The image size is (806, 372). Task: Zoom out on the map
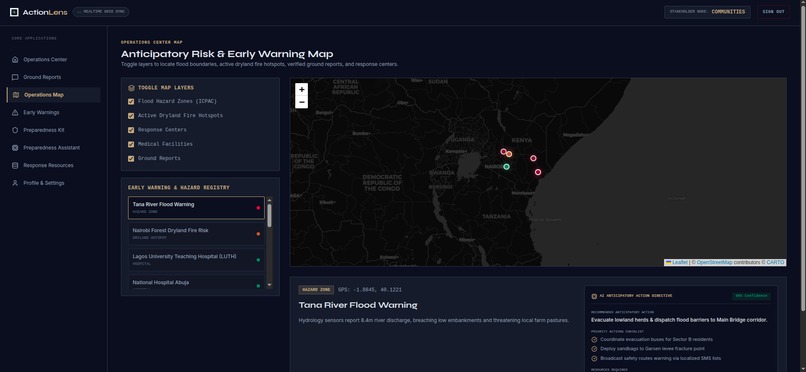click(302, 102)
